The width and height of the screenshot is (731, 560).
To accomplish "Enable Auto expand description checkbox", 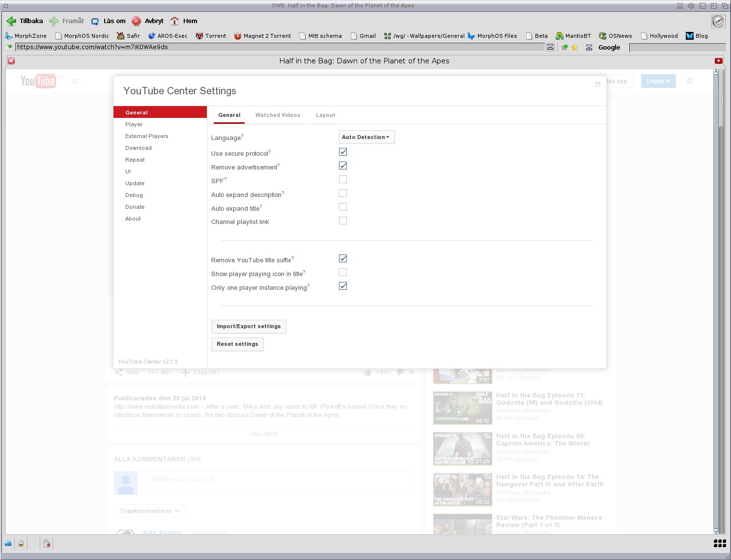I will pyautogui.click(x=343, y=193).
